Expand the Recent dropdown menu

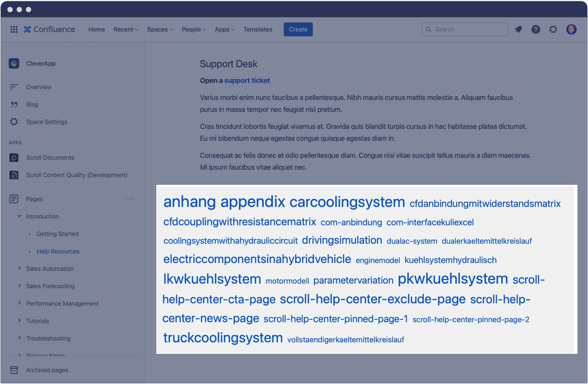click(126, 29)
